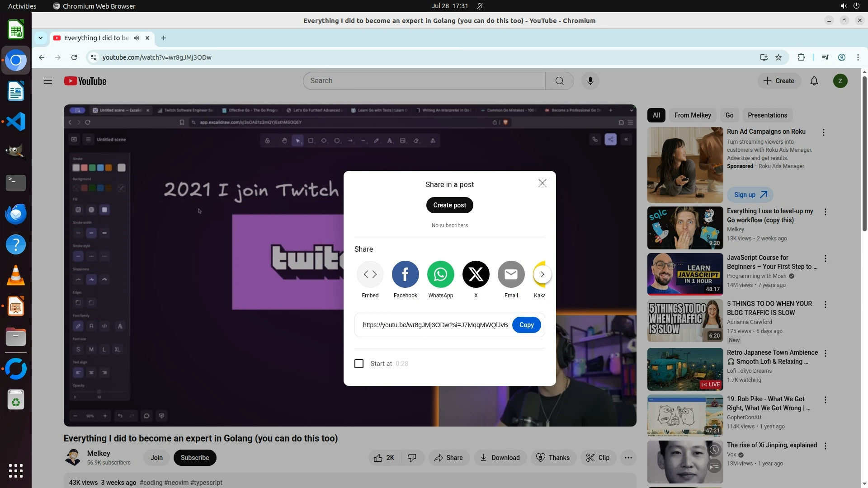Open options menu for the Roku ad

[x=823, y=132]
